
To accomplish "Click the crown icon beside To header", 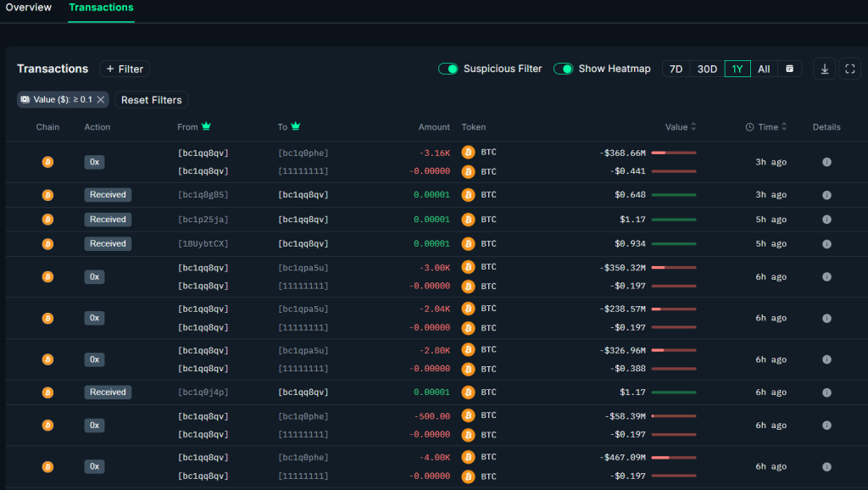I will click(x=296, y=127).
